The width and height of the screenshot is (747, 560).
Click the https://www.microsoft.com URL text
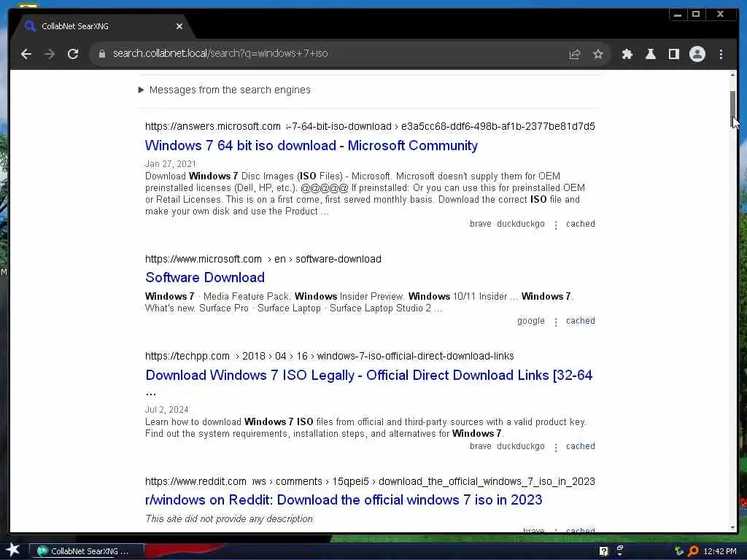tap(204, 259)
